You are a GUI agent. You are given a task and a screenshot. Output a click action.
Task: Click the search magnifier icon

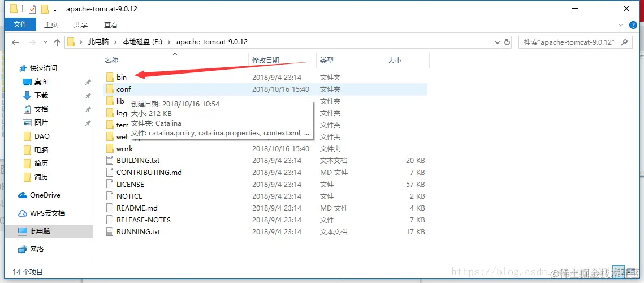(x=624, y=42)
